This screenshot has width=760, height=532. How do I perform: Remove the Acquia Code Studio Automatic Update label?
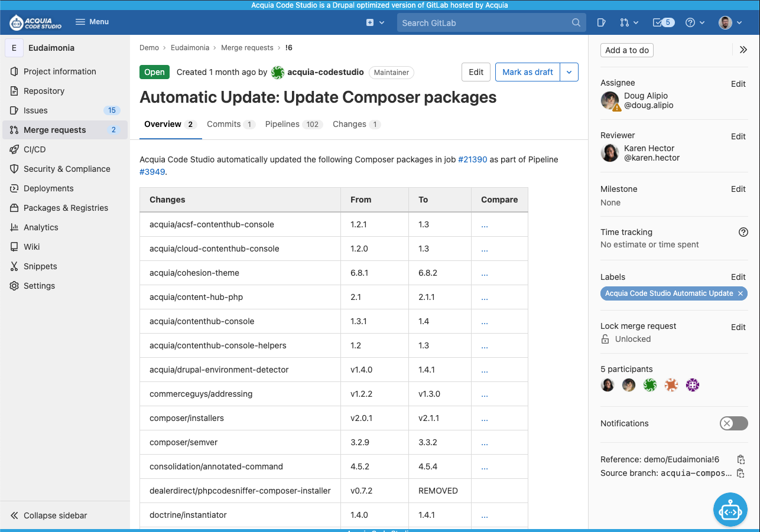[x=740, y=293]
